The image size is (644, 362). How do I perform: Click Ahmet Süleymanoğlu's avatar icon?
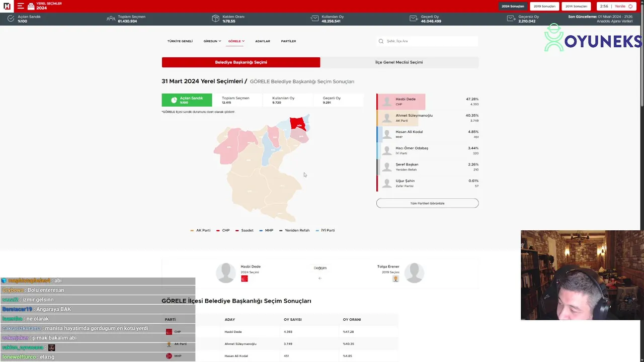tap(387, 118)
